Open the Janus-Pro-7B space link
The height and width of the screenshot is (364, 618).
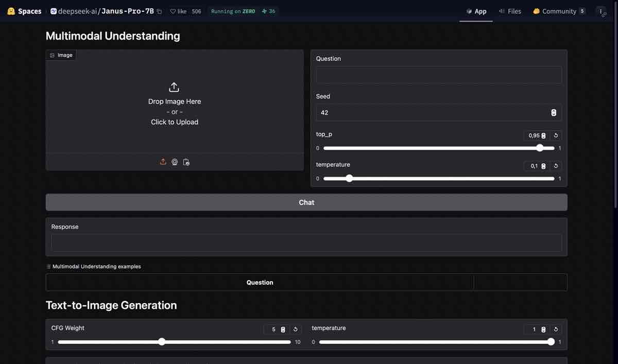(128, 11)
